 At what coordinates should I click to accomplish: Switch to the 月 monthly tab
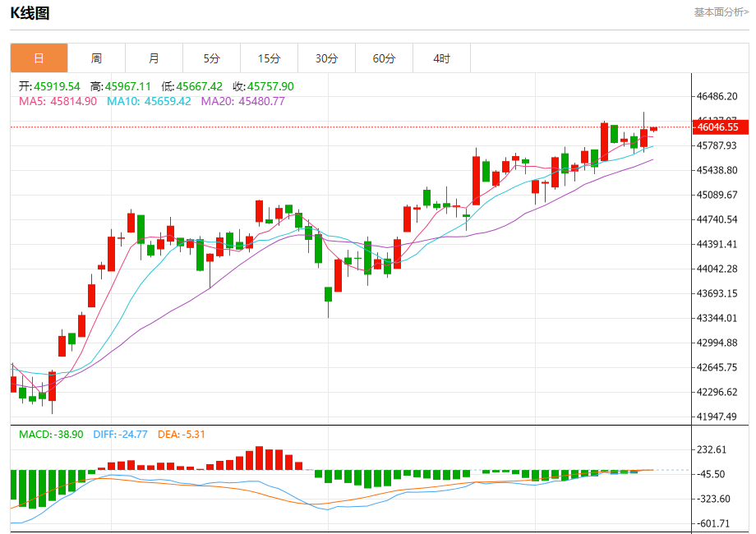pos(154,58)
